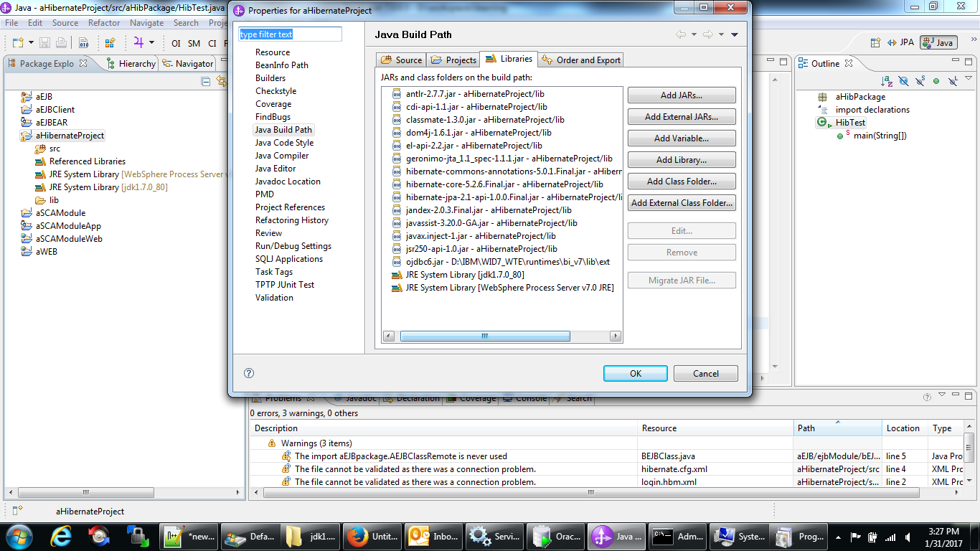Select aEJBClient project in Package Explorer
The width and height of the screenshot is (980, 551).
[55, 110]
